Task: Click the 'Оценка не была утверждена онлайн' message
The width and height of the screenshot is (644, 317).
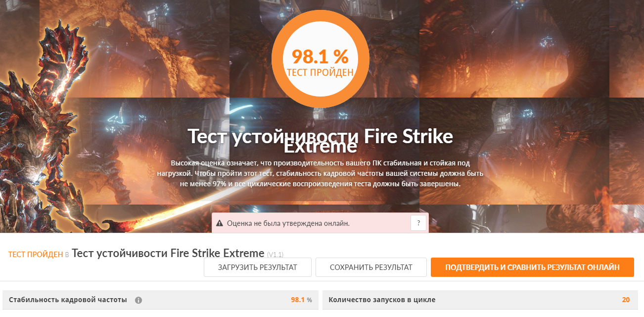Action: pos(288,223)
